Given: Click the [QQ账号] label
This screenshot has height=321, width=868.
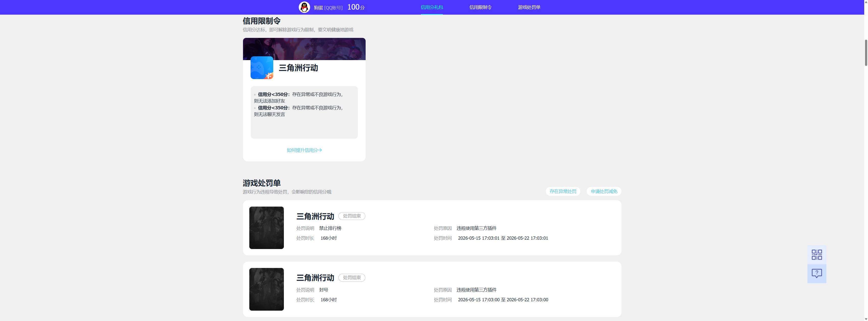Looking at the screenshot, I should [x=333, y=7].
